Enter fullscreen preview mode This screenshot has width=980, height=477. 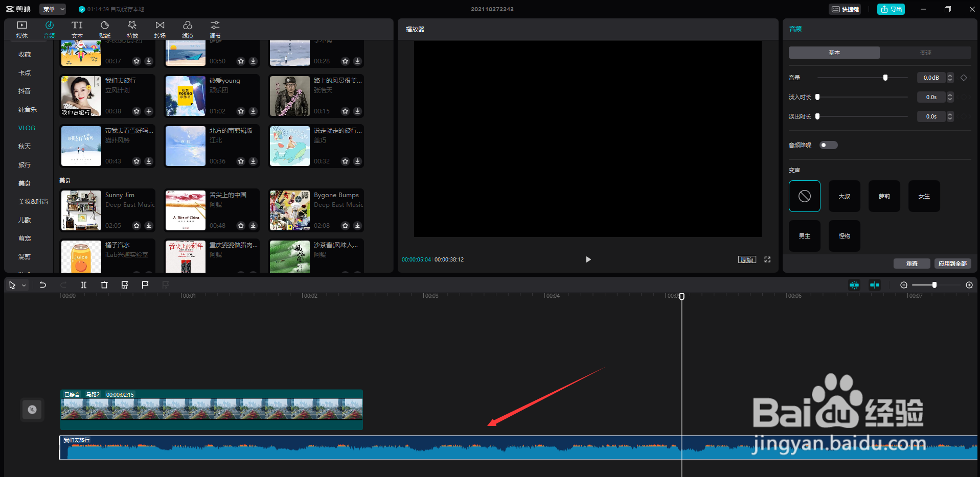[767, 259]
